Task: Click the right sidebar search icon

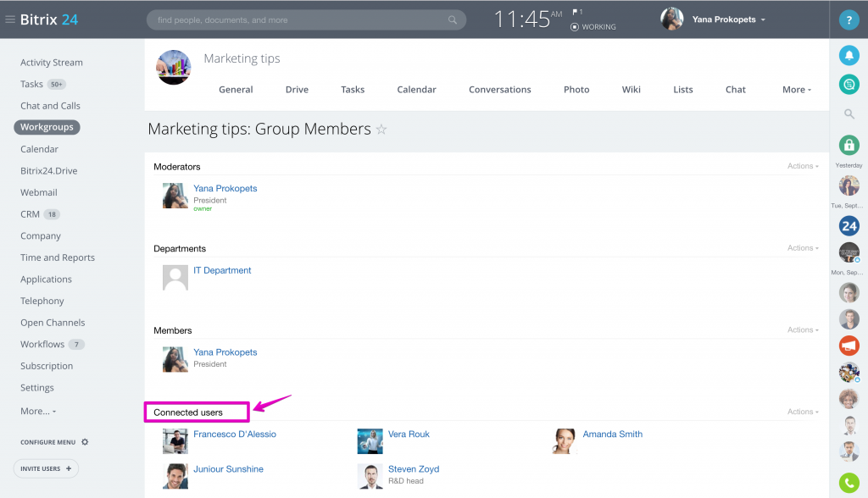Action: pos(849,114)
